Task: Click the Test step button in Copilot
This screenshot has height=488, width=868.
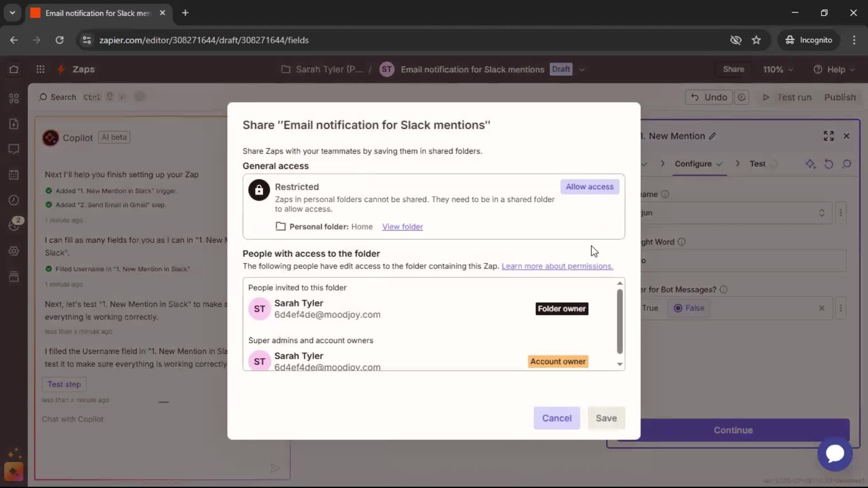Action: tap(64, 384)
